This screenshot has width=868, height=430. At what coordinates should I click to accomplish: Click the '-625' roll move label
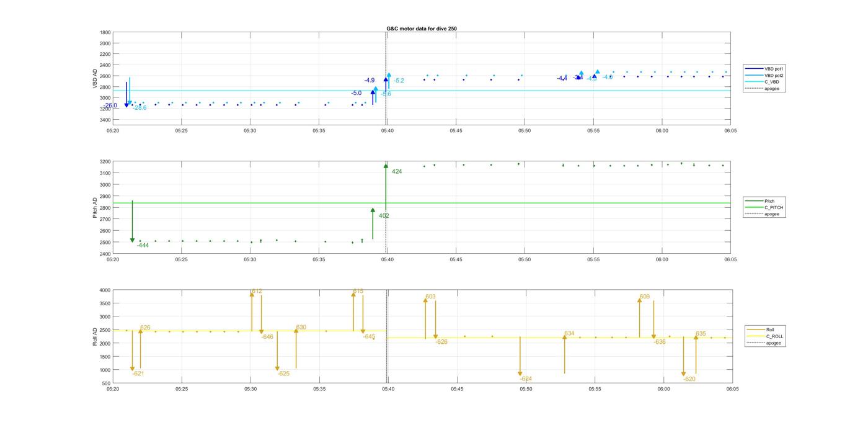283,374
